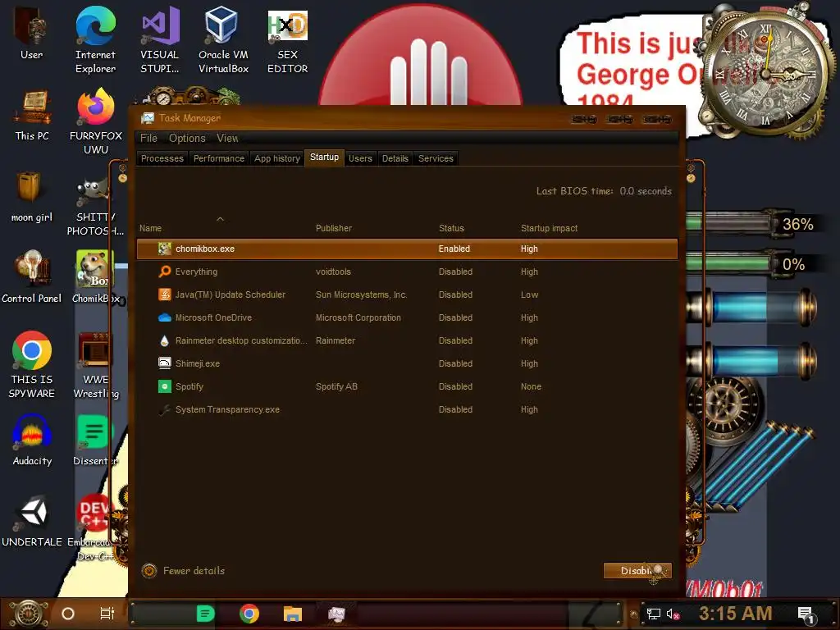Screen dimensions: 840x630
Task: Click the Chrome icon on the taskbar
Action: tap(249, 614)
